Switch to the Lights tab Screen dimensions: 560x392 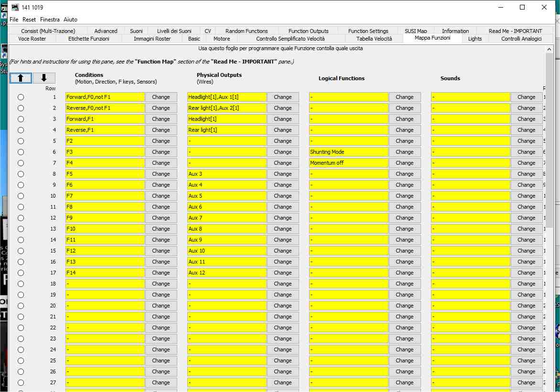click(x=474, y=39)
